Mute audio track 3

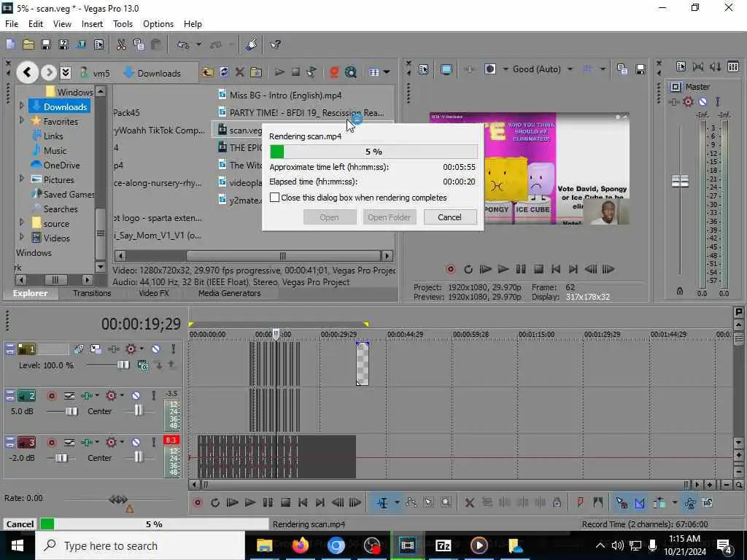pos(136,443)
